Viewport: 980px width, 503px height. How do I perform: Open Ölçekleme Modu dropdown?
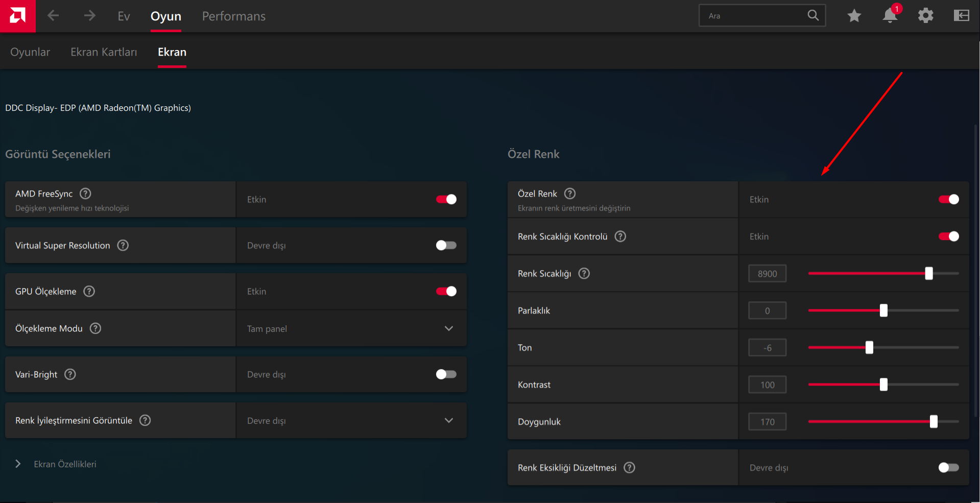[x=351, y=328]
